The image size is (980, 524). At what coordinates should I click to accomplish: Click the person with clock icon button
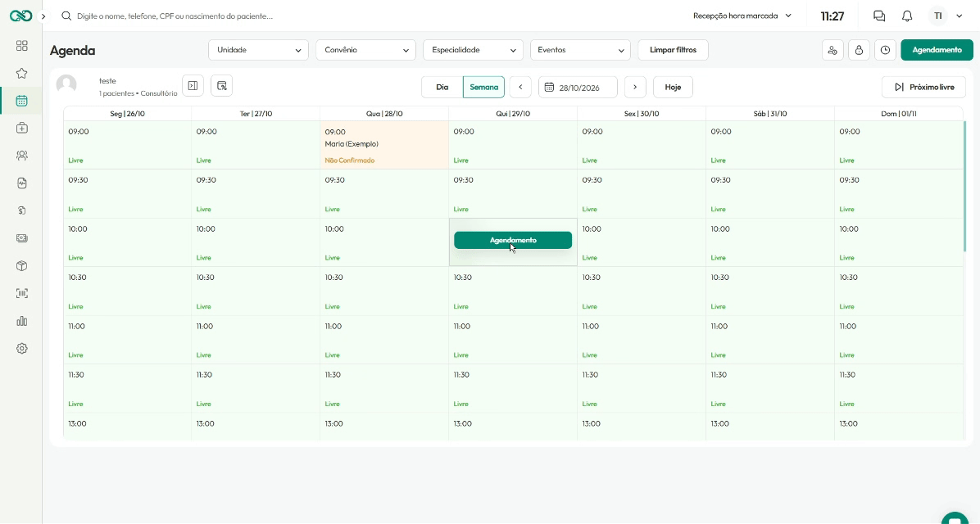coord(833,50)
